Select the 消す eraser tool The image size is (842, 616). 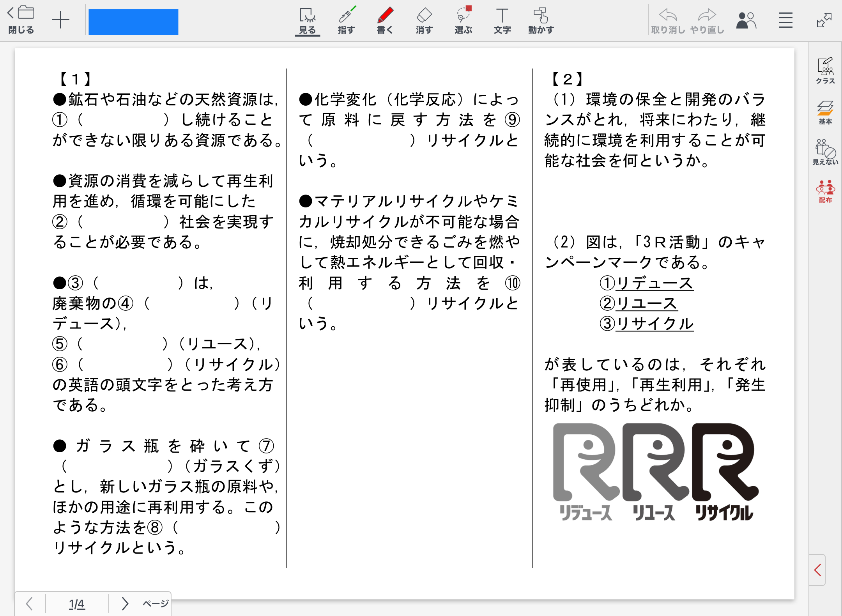[x=424, y=20]
